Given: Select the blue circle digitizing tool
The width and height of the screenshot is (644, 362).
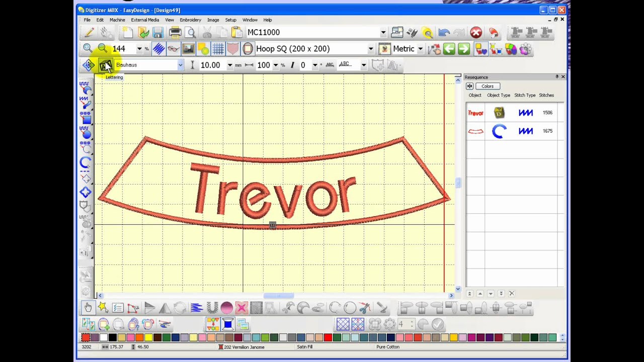Looking at the screenshot, I should click(86, 133).
